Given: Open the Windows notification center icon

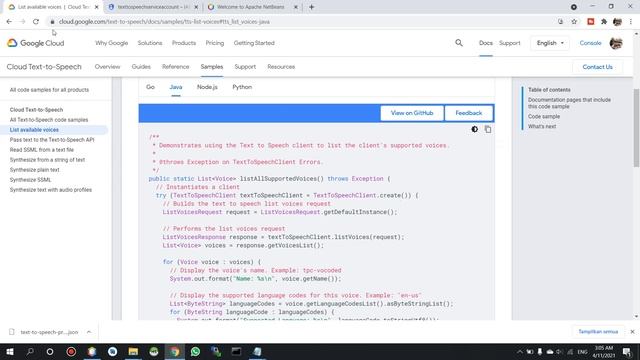Looking at the screenshot, I should point(627,351).
